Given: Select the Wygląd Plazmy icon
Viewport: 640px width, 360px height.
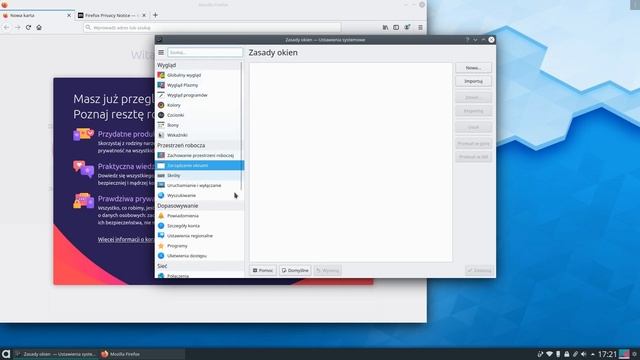Looking at the screenshot, I should point(161,85).
